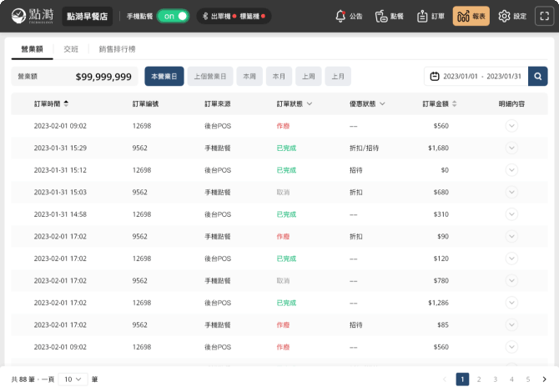The width and height of the screenshot is (559, 392).
Task: Expand details of the $1,680 order
Action: point(511,148)
